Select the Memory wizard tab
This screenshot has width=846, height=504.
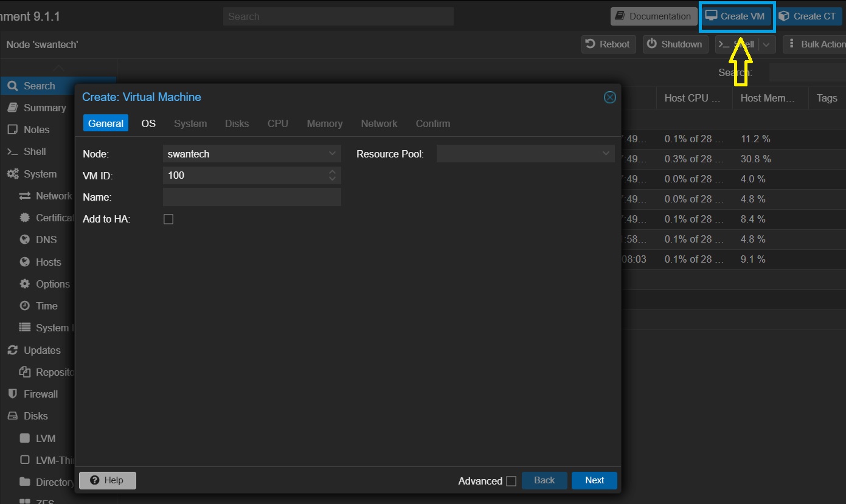[x=325, y=123]
